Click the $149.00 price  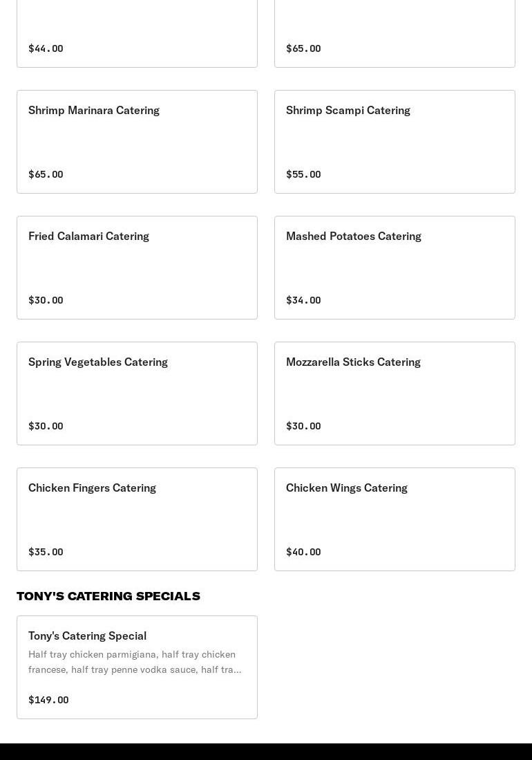click(48, 700)
